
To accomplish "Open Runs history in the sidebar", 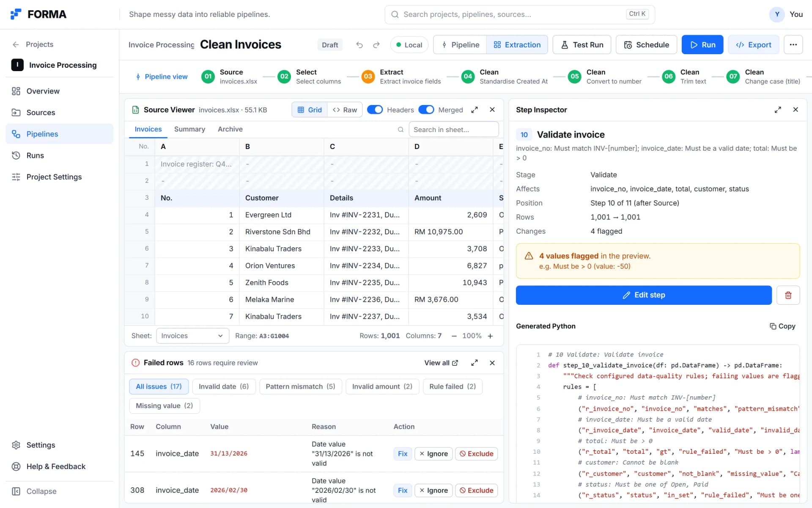I will tap(59, 155).
